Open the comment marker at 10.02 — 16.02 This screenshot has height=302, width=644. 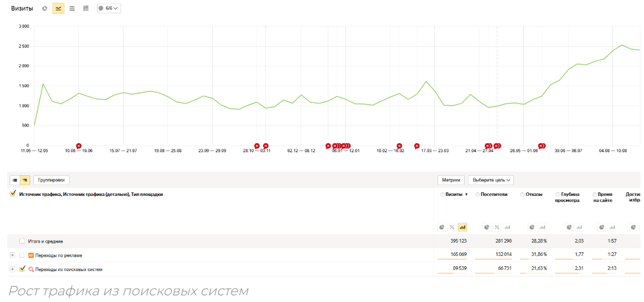click(399, 146)
